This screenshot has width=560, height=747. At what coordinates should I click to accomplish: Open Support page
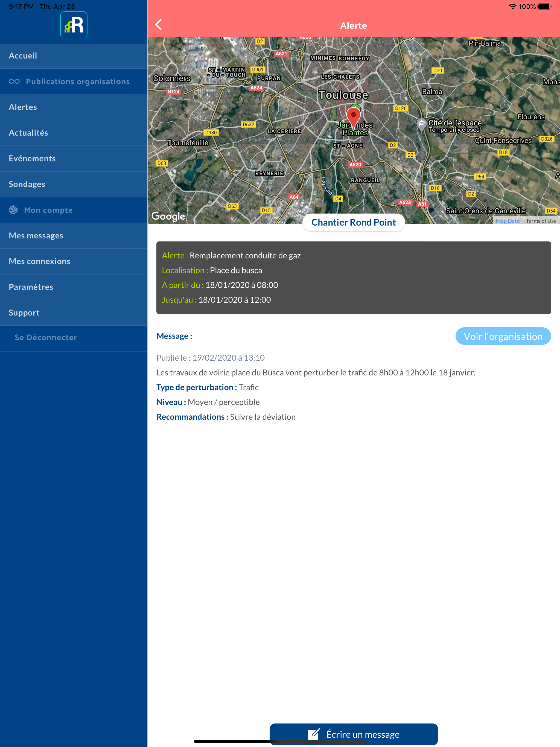click(74, 312)
